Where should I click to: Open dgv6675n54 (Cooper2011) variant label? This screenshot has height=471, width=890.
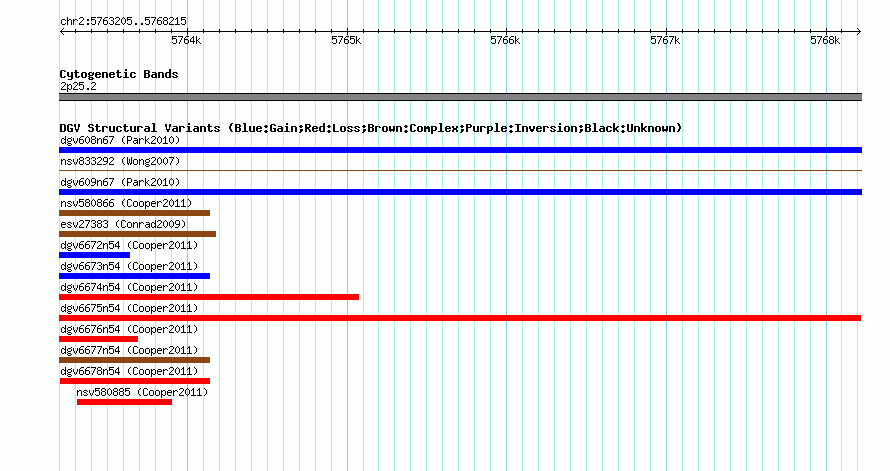[x=129, y=308]
